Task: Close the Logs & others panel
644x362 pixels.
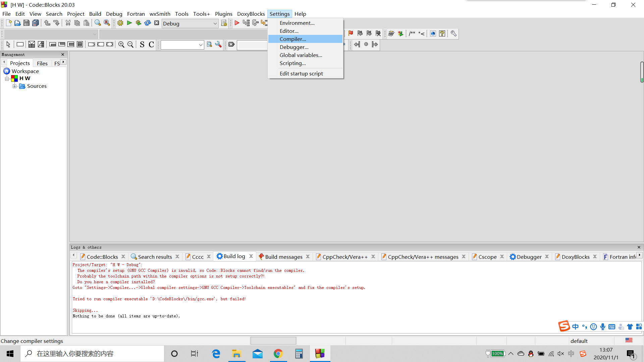Action: 639,247
